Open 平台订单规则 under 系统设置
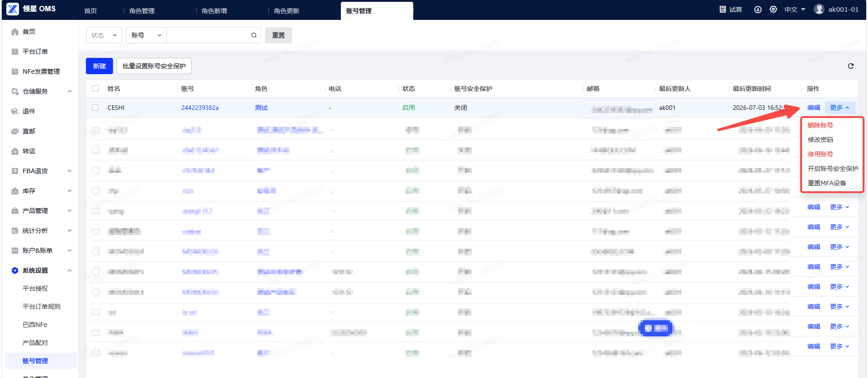868x378 pixels. coord(42,307)
